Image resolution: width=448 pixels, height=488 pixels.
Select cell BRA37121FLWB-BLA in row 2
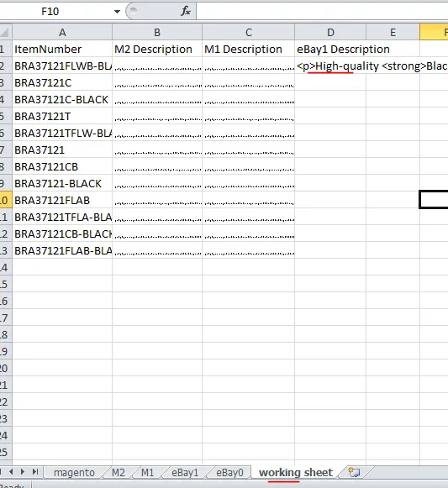[x=62, y=66]
